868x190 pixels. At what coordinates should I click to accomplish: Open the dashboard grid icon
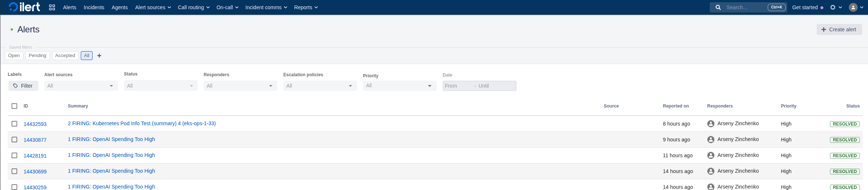(x=52, y=7)
